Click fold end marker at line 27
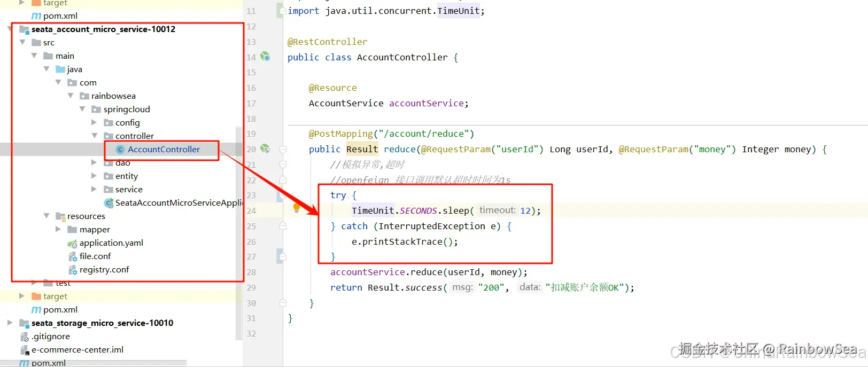868x367 pixels. (283, 257)
